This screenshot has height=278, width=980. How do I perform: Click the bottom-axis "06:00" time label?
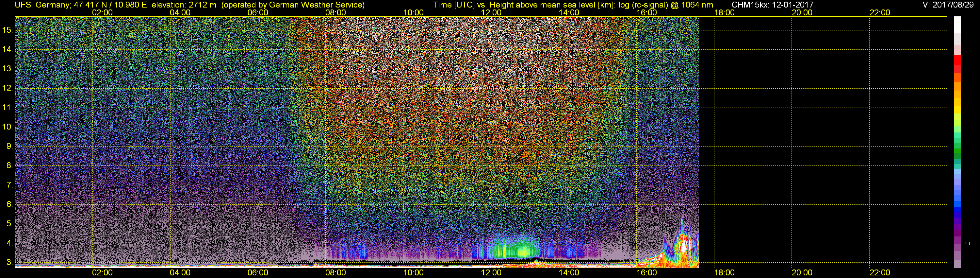[258, 273]
